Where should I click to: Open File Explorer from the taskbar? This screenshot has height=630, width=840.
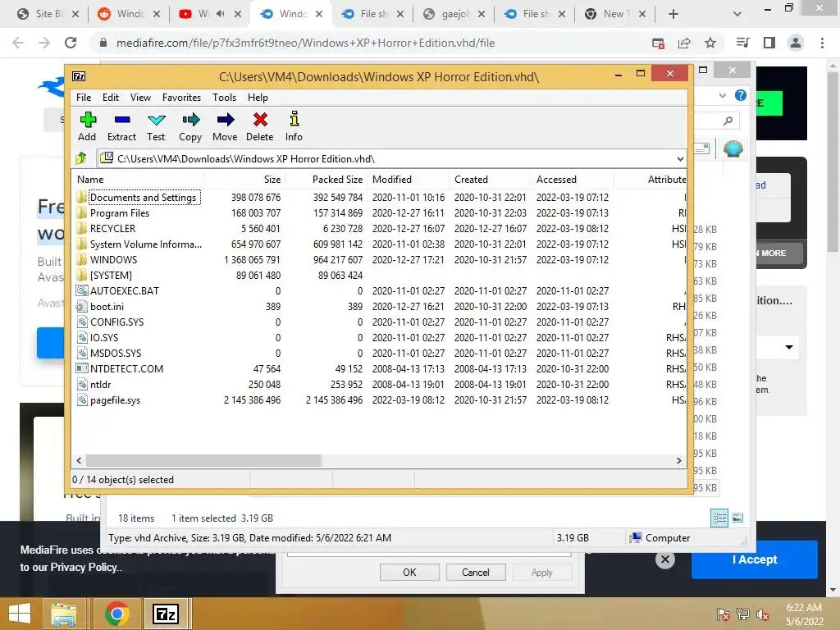coord(64,614)
